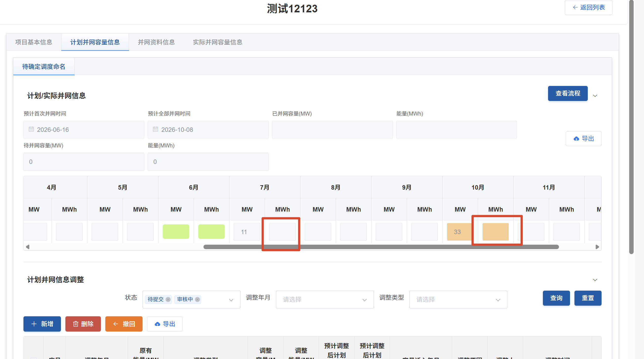Click the horizontal scrollbar of month table
The image size is (644, 359).
pyautogui.click(x=381, y=247)
